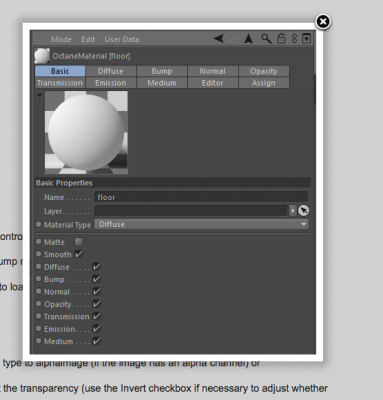Open the User Data menu

tap(122, 39)
